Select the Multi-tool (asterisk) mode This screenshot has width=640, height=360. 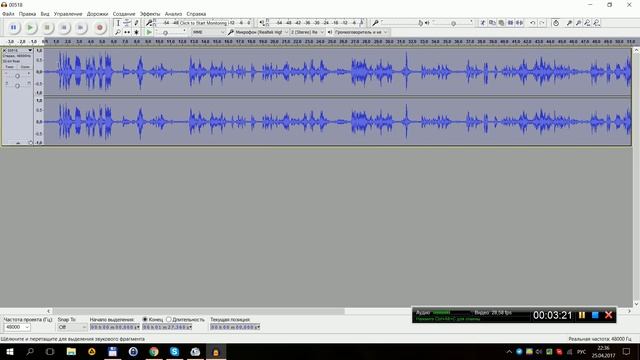(x=136, y=32)
